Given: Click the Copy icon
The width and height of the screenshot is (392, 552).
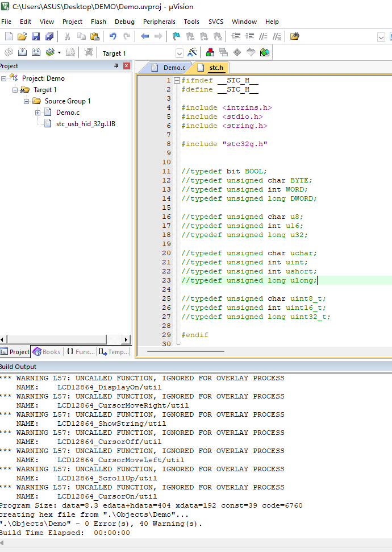Looking at the screenshot, I should pyautogui.click(x=81, y=36).
